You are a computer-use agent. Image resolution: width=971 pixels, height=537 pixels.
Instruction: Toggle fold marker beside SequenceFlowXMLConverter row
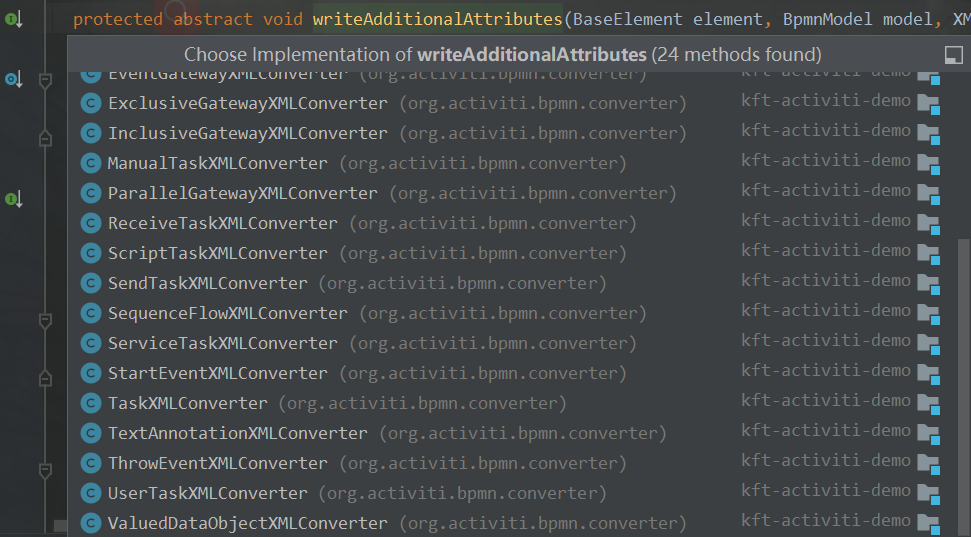coord(45,321)
